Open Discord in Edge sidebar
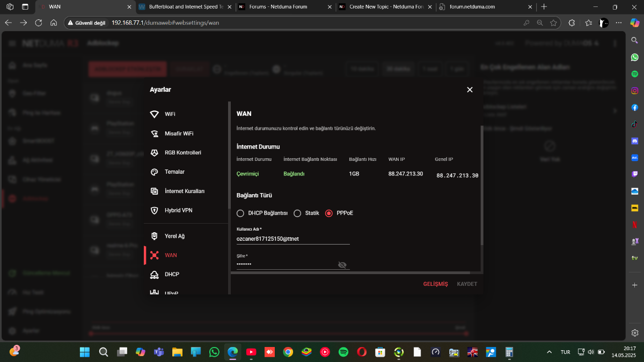 (635, 141)
